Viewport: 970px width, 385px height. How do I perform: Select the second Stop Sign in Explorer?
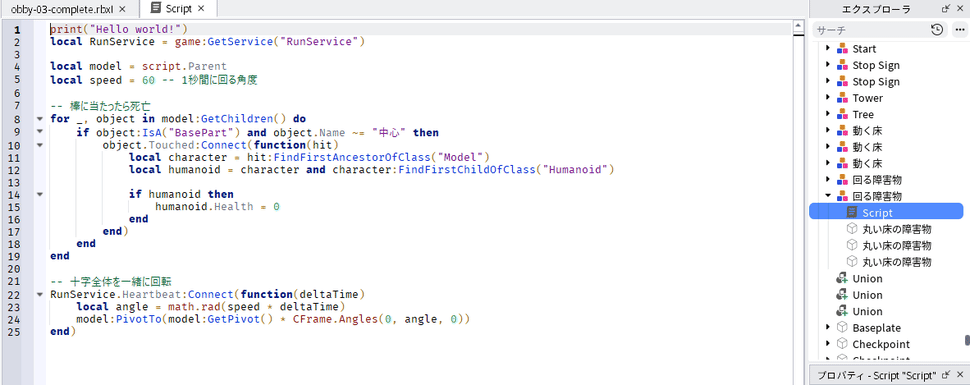[876, 82]
